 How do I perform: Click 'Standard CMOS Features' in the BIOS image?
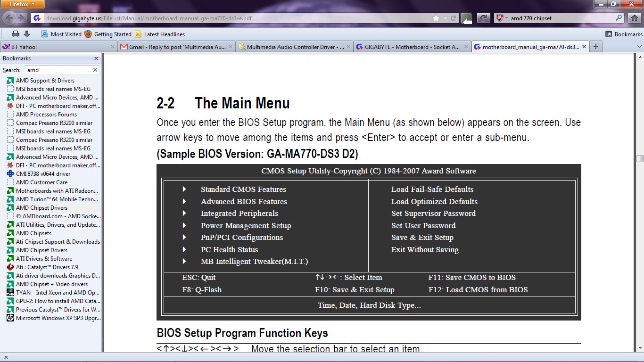(x=243, y=189)
